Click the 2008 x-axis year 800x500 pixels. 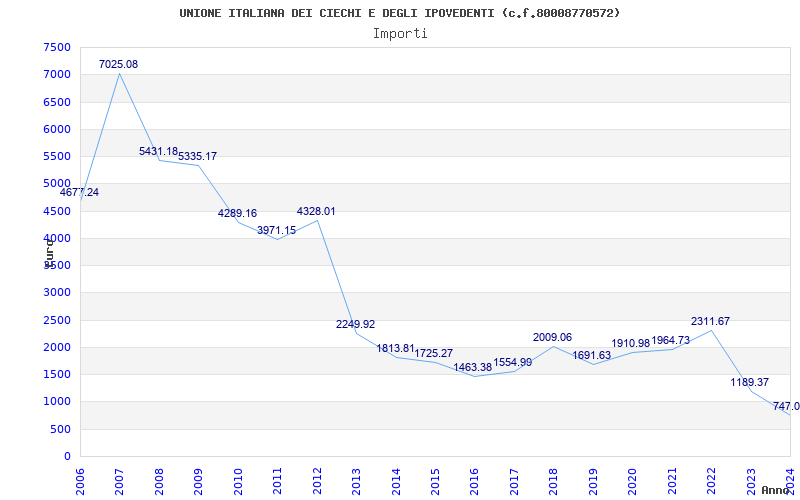[x=159, y=481]
